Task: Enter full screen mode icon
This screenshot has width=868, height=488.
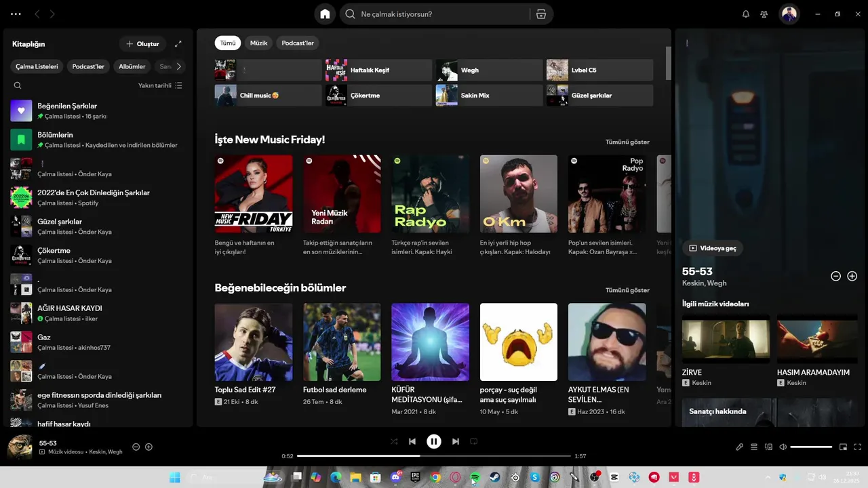Action: (x=857, y=447)
